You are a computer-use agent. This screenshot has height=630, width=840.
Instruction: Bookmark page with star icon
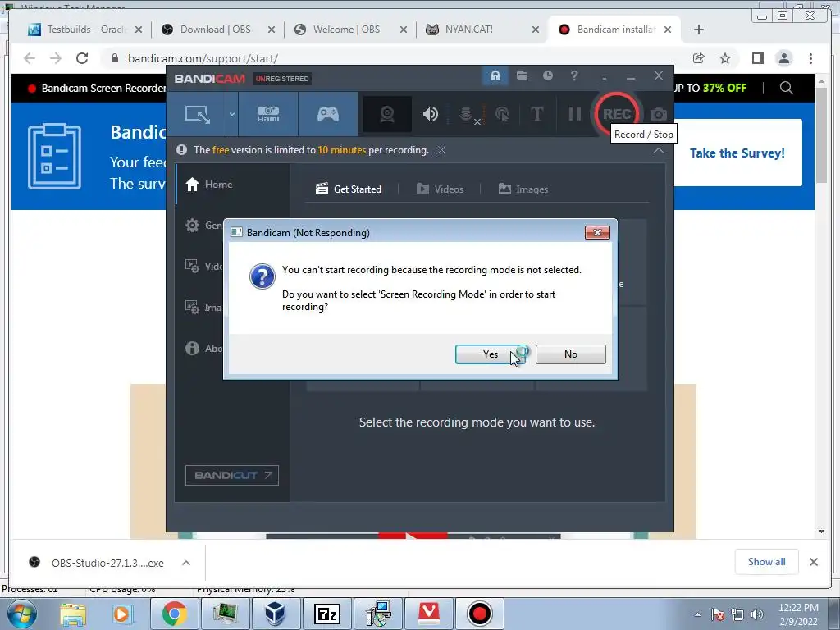pyautogui.click(x=725, y=58)
